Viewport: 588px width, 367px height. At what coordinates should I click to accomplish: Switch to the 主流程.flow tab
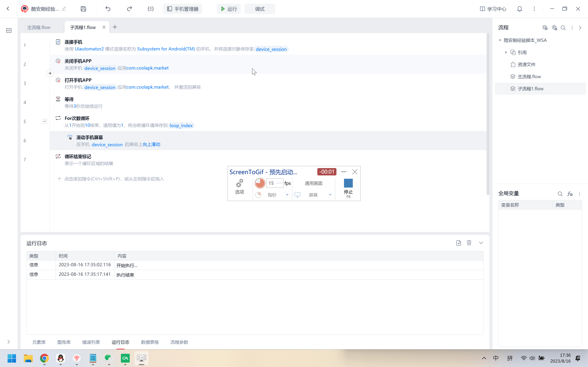(39, 27)
